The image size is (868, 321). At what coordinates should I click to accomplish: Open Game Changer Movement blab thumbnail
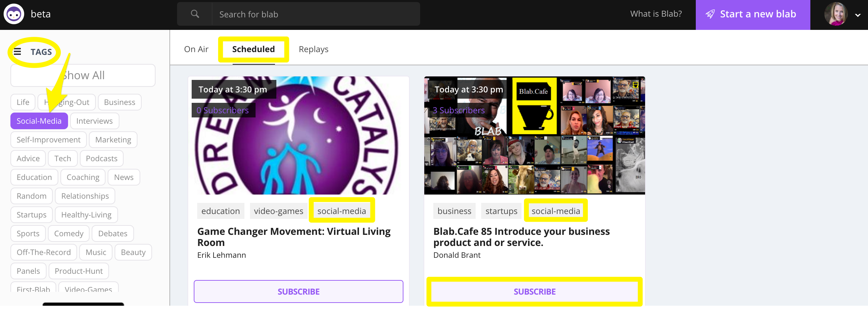point(299,135)
